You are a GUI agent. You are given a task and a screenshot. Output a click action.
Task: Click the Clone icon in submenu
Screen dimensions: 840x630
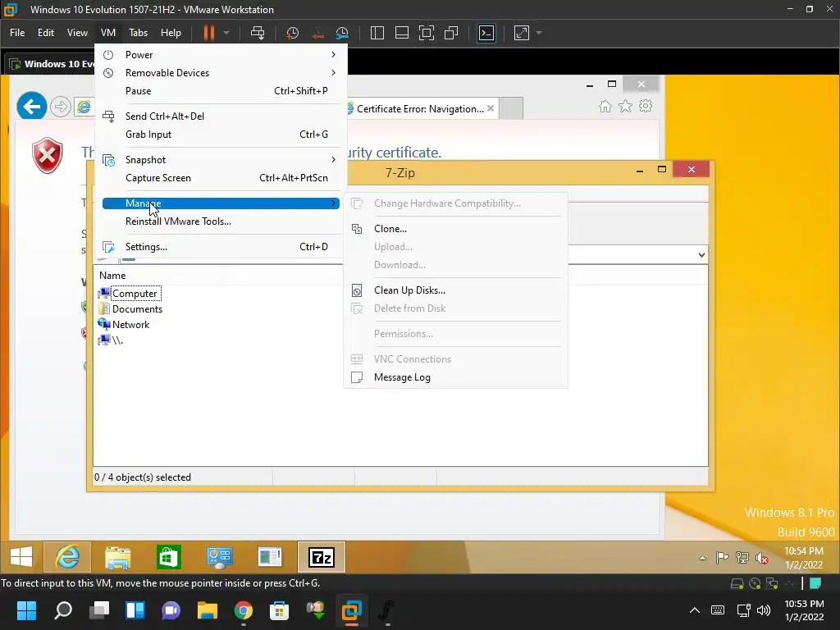pos(357,229)
